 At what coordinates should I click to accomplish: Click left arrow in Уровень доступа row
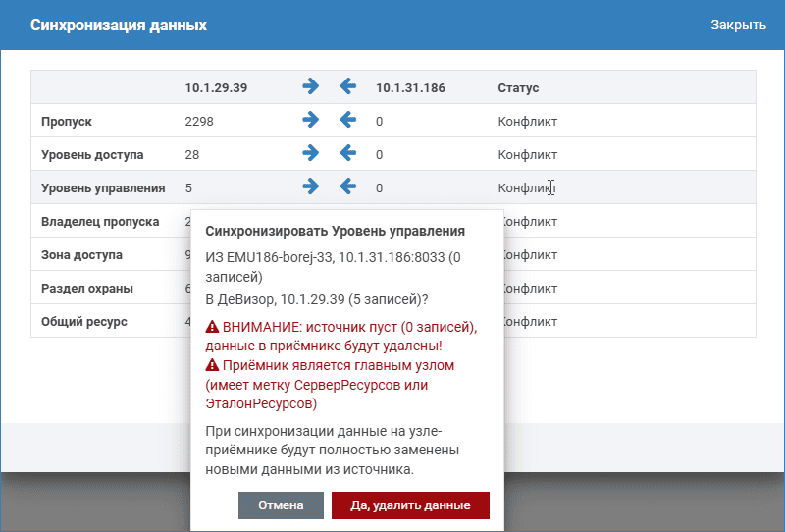tap(348, 153)
